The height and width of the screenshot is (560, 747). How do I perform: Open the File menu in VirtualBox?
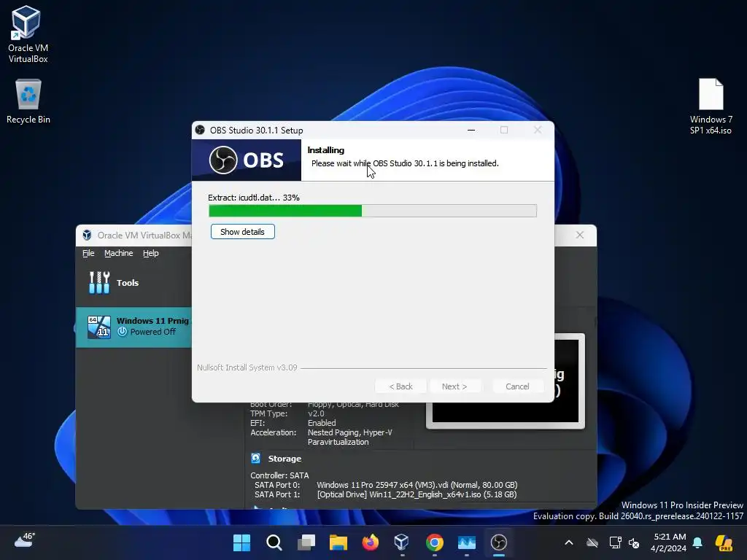pos(88,253)
